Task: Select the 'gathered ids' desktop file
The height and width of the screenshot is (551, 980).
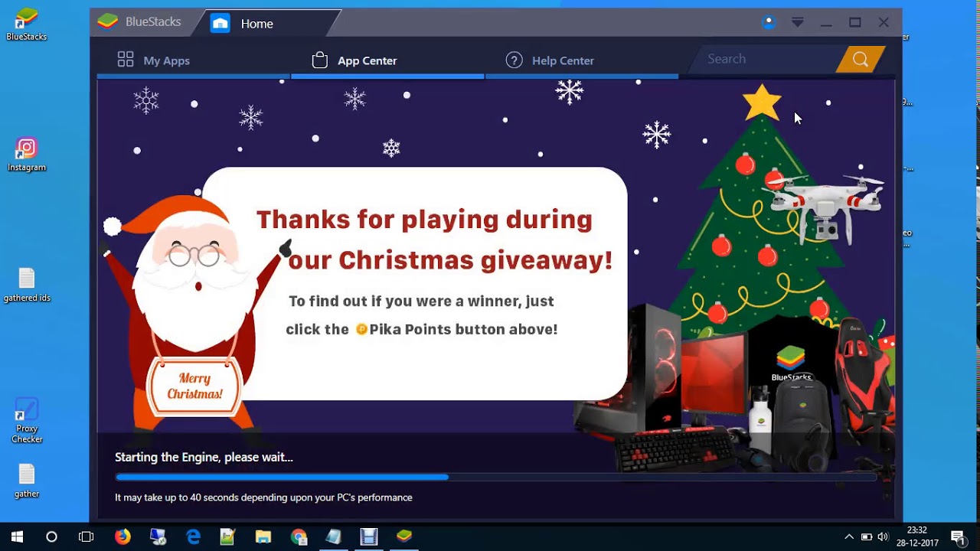Action: [x=27, y=285]
